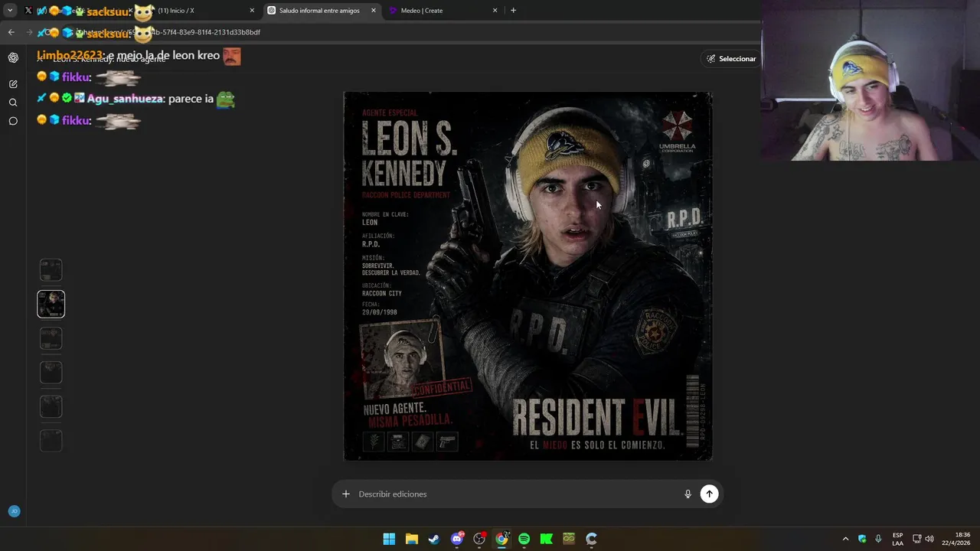This screenshot has height=551, width=980.
Task: Open Google Chrome from taskbar
Action: (x=501, y=539)
